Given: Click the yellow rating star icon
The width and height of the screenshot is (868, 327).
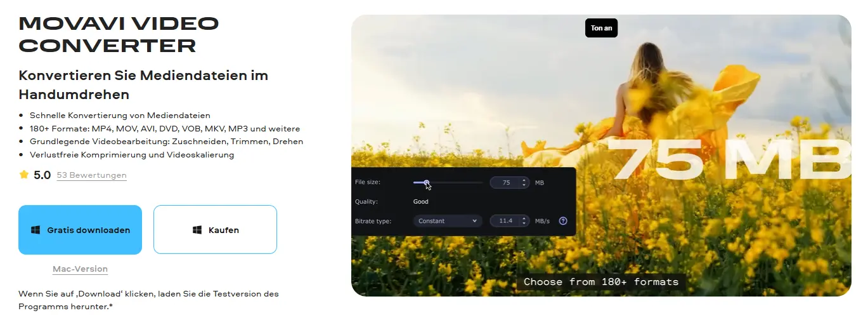Looking at the screenshot, I should 24,175.
